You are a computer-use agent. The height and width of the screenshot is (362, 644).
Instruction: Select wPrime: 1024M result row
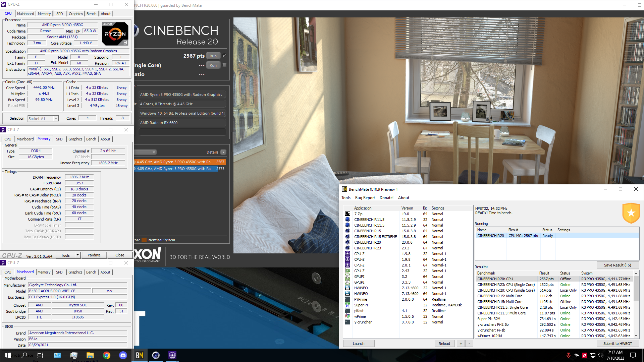[555, 336]
